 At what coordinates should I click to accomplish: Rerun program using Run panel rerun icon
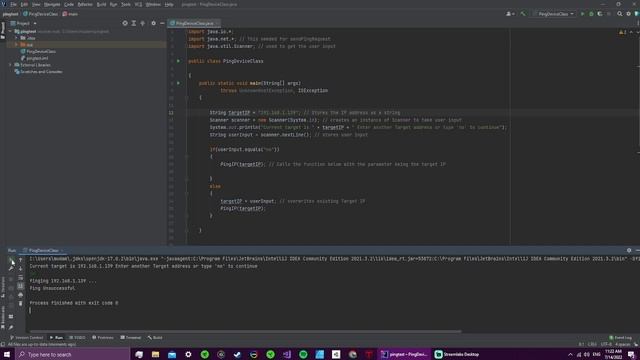coord(11,260)
